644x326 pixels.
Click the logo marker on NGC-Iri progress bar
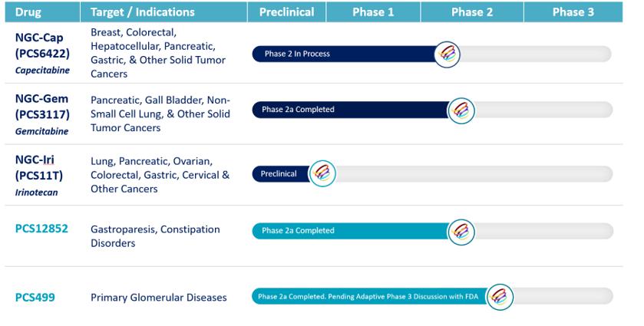pyautogui.click(x=322, y=173)
